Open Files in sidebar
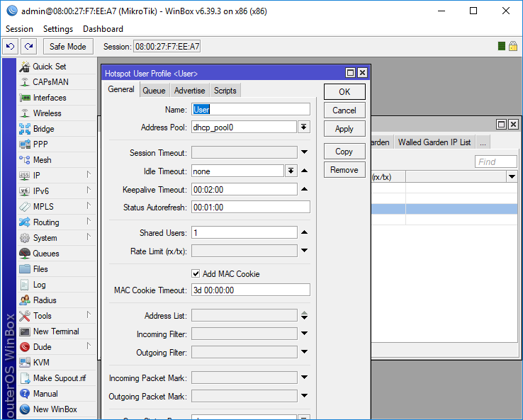This screenshot has height=420, width=523. 57,269
